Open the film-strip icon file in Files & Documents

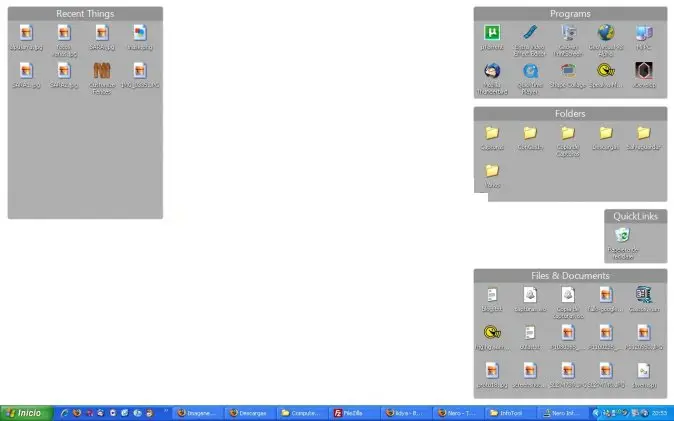643,295
